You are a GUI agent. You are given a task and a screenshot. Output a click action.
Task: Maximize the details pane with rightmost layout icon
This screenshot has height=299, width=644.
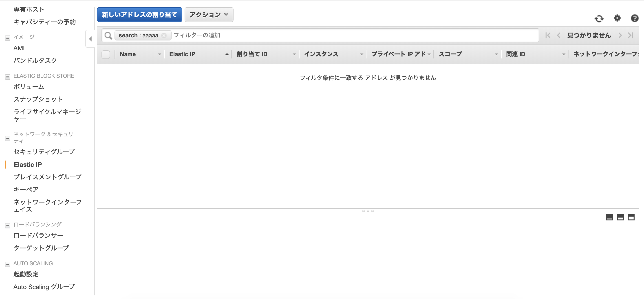tap(631, 217)
